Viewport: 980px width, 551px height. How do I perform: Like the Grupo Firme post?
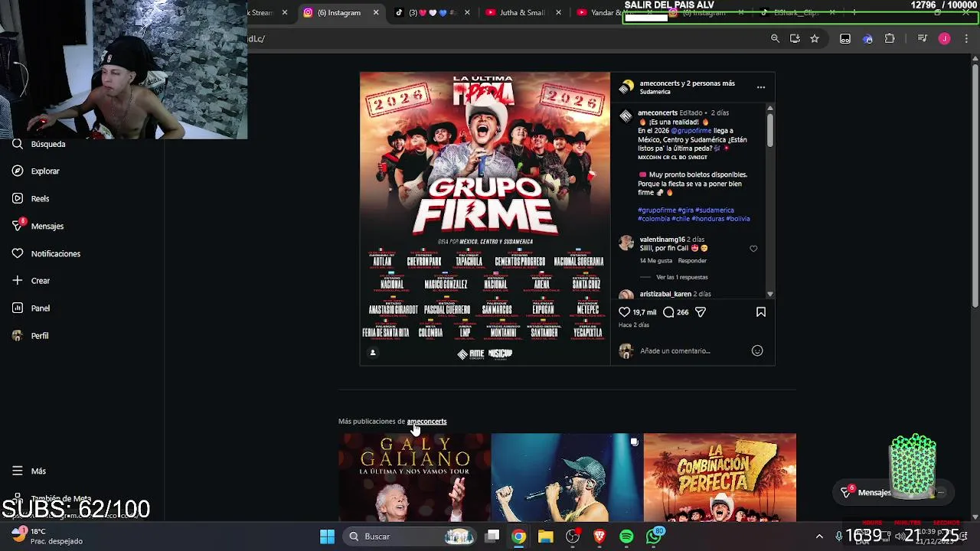click(624, 312)
